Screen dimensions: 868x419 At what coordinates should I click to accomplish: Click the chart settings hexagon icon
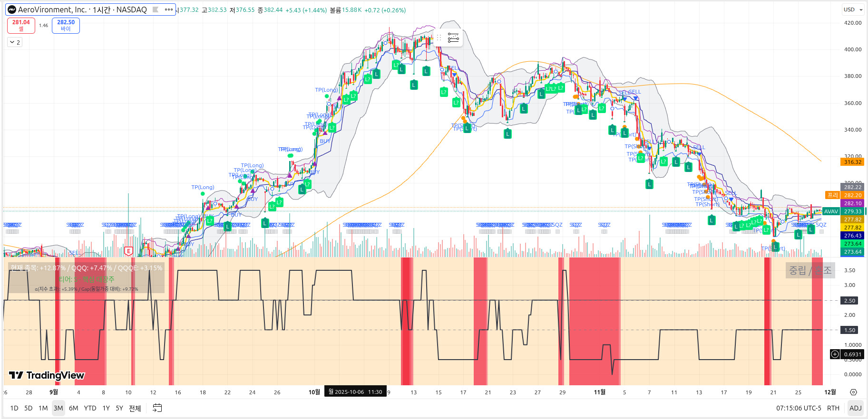click(x=853, y=392)
